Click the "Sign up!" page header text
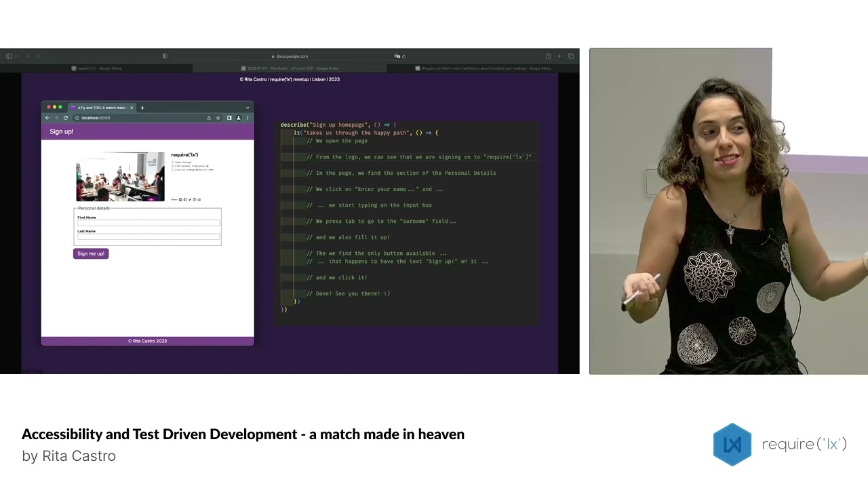This screenshot has height=488, width=868. coord(62,131)
